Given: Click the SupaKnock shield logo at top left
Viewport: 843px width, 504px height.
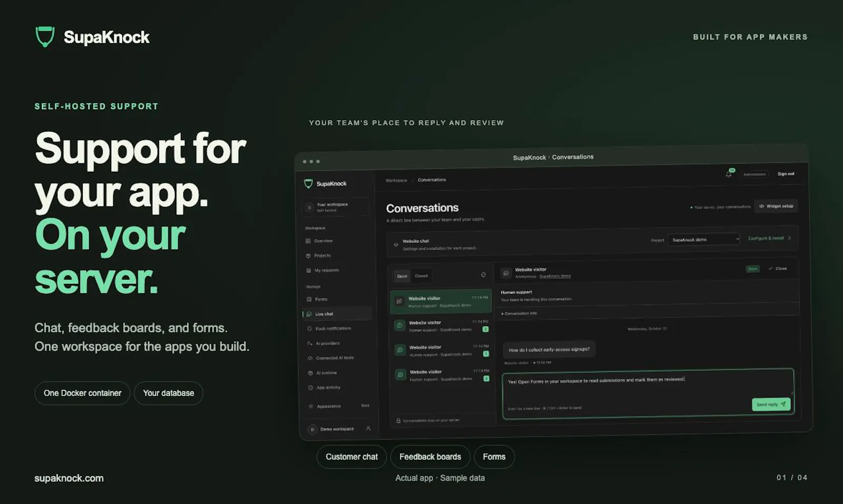Looking at the screenshot, I should click(45, 37).
